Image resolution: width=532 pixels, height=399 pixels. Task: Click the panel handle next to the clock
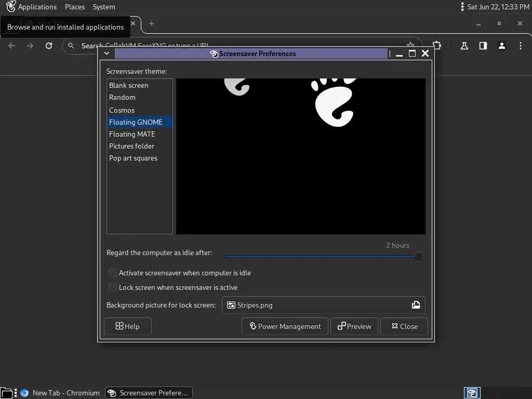(462, 7)
